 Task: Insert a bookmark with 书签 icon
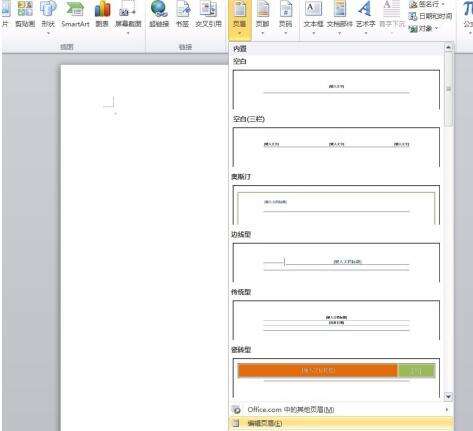point(183,15)
